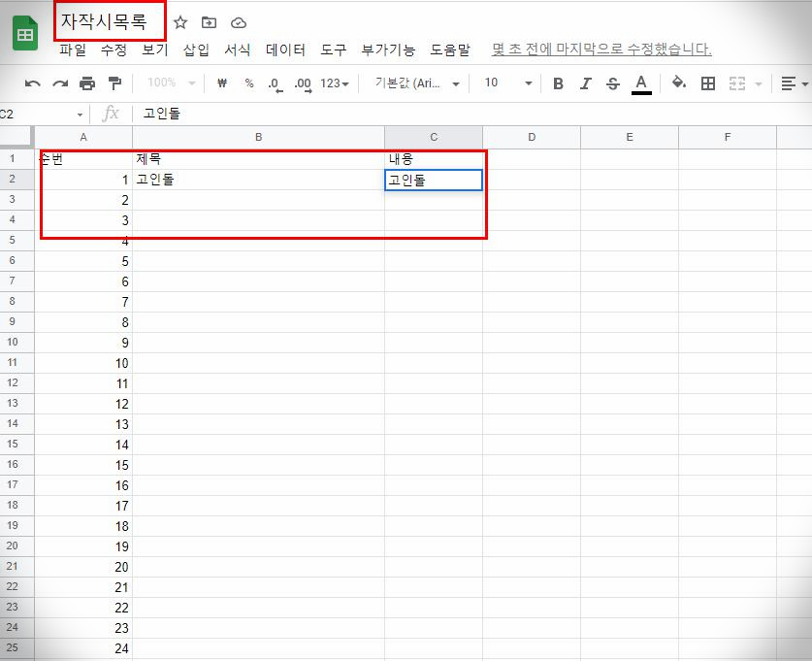
Task: Move document using the folder icon
Action: pyautogui.click(x=209, y=22)
